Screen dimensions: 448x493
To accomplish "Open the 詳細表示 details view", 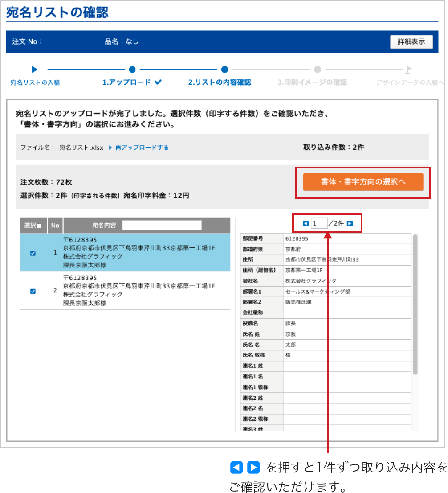I will pos(411,41).
